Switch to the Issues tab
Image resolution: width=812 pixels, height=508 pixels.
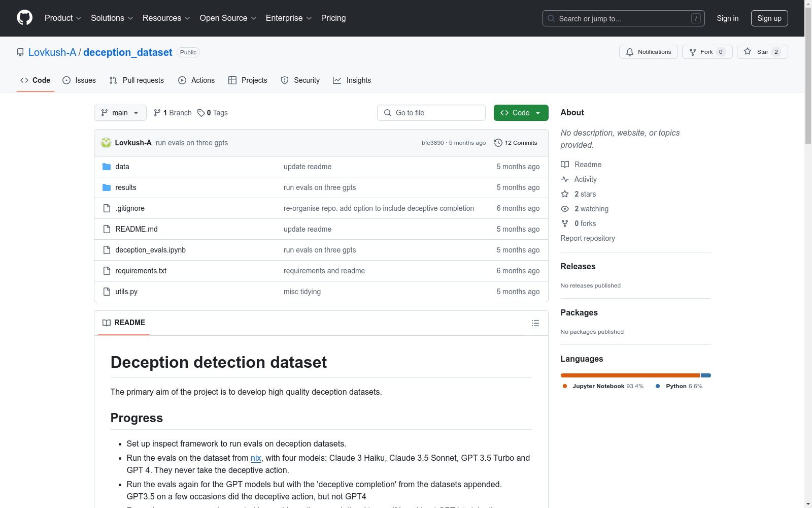tap(79, 80)
